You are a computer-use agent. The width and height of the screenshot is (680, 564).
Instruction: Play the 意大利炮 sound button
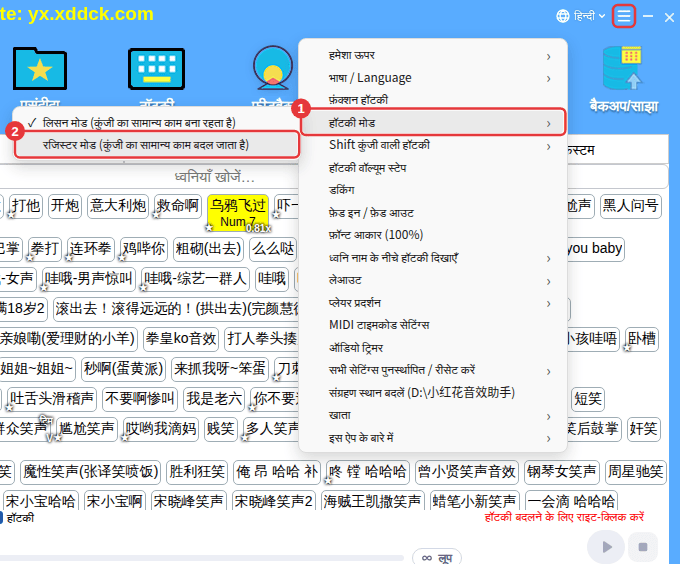(x=118, y=206)
